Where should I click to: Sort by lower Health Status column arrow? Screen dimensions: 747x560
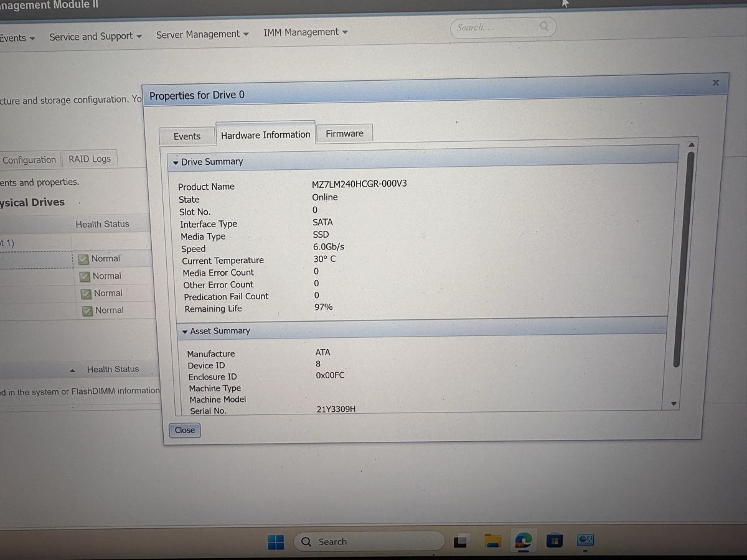coord(73,370)
